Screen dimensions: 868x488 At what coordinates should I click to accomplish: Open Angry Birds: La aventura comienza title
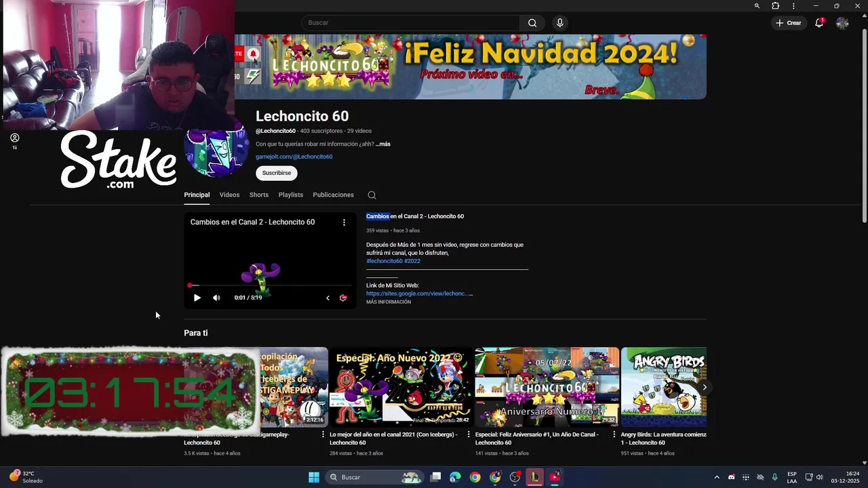[664, 439]
